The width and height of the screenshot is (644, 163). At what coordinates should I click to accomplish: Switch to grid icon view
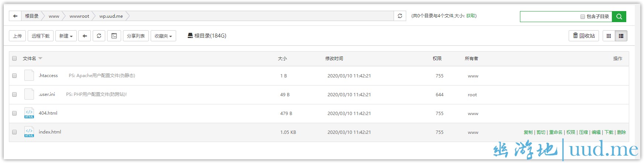pyautogui.click(x=609, y=36)
